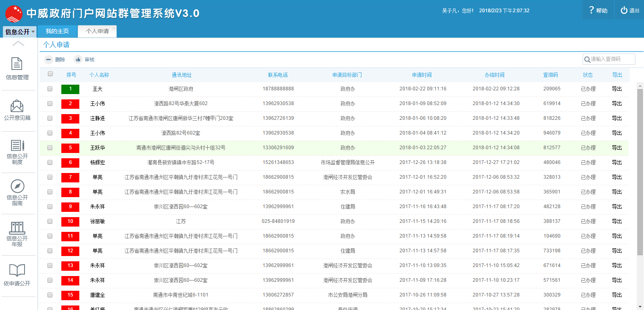Click the 审核 thumbs-up icon
The image size is (644, 310).
pos(78,59)
